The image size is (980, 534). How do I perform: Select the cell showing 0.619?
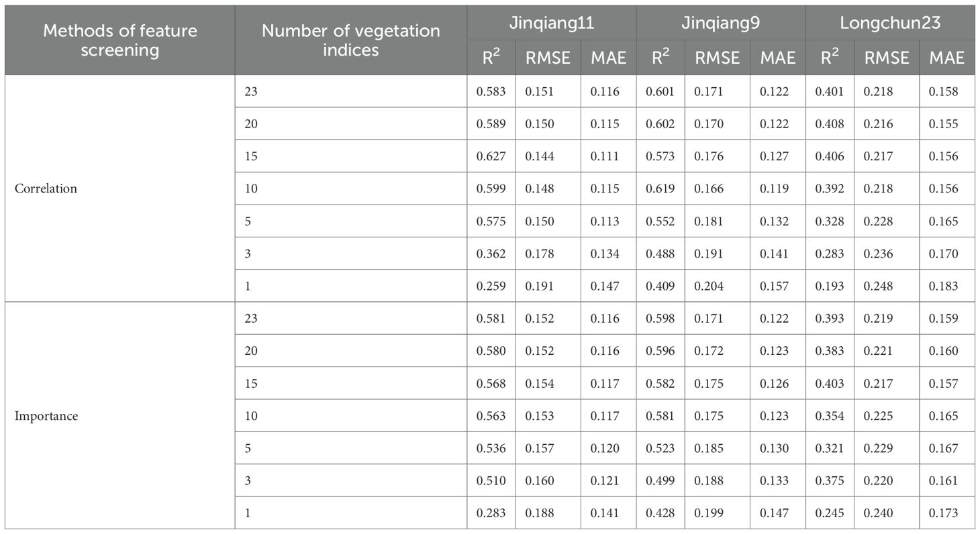click(x=660, y=189)
